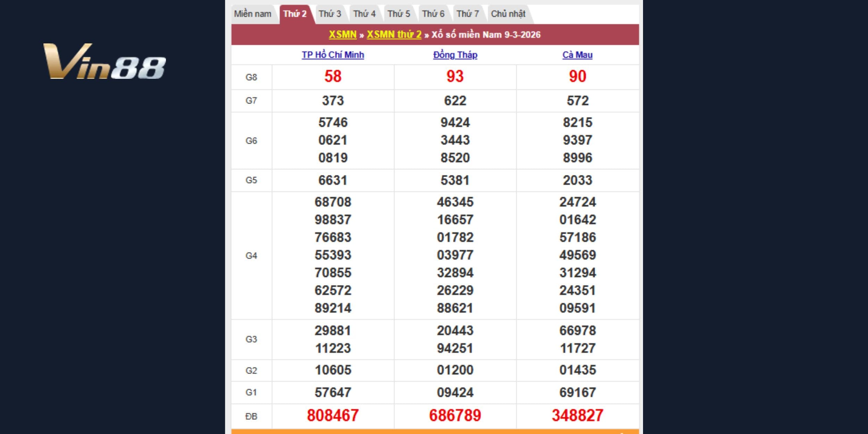Click special prize number 808467

point(333,415)
